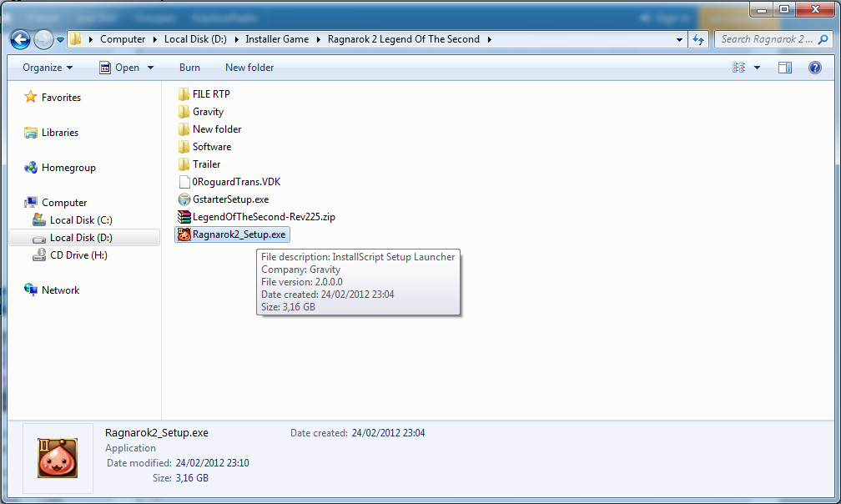
Task: Expand the breadcrumb arrow after Local Disk (D:)
Action: (237, 39)
